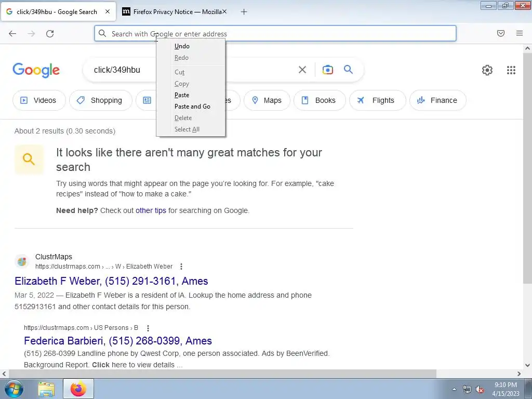Open a new tab with plus button
This screenshot has width=532, height=399.
tap(244, 12)
